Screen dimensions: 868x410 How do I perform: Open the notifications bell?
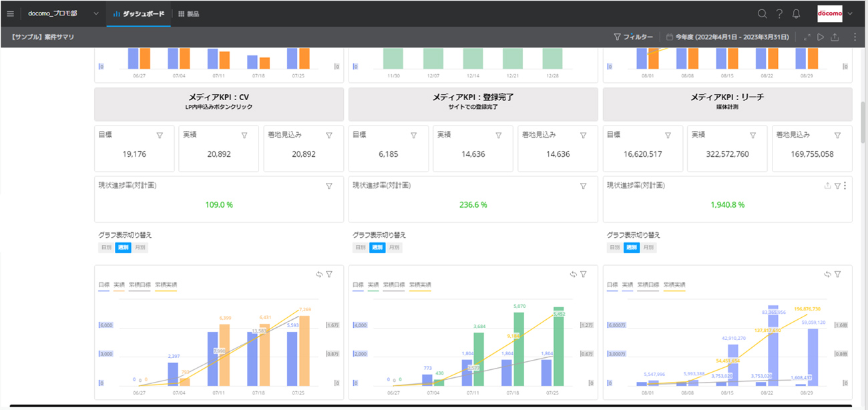(796, 13)
